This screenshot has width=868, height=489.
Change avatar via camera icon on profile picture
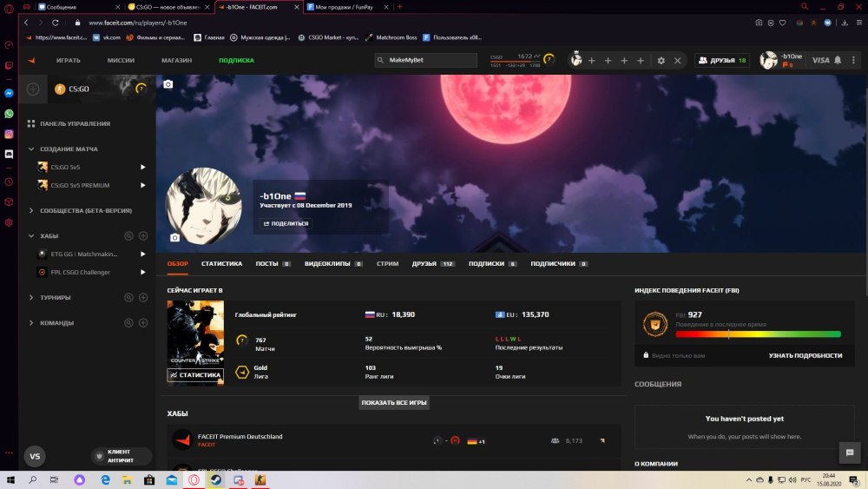tap(175, 238)
